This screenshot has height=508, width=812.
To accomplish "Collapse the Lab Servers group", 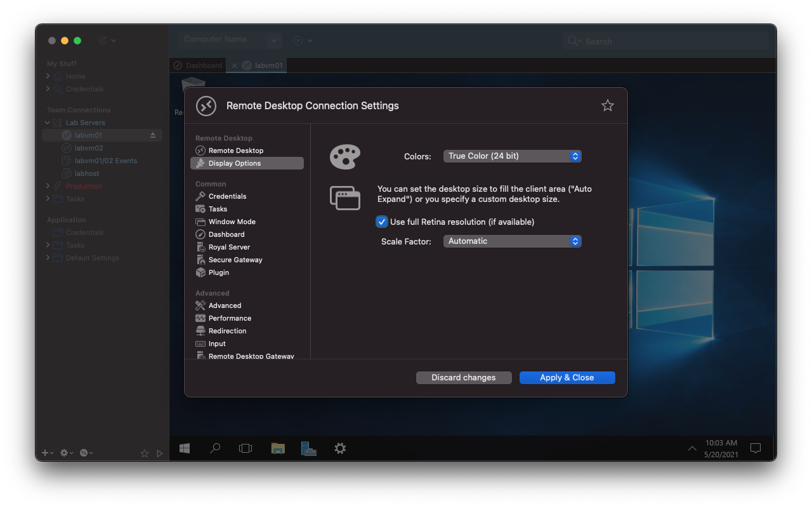I will pos(47,122).
